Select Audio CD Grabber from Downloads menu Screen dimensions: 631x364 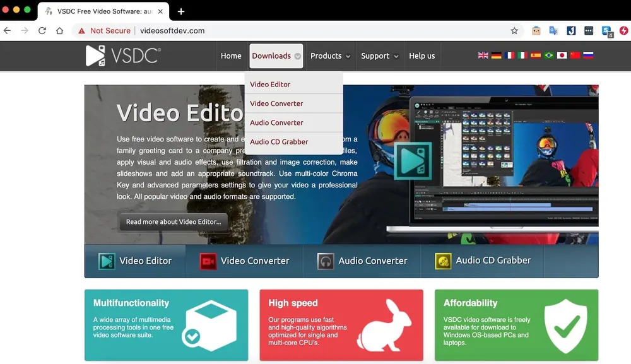[x=279, y=142]
